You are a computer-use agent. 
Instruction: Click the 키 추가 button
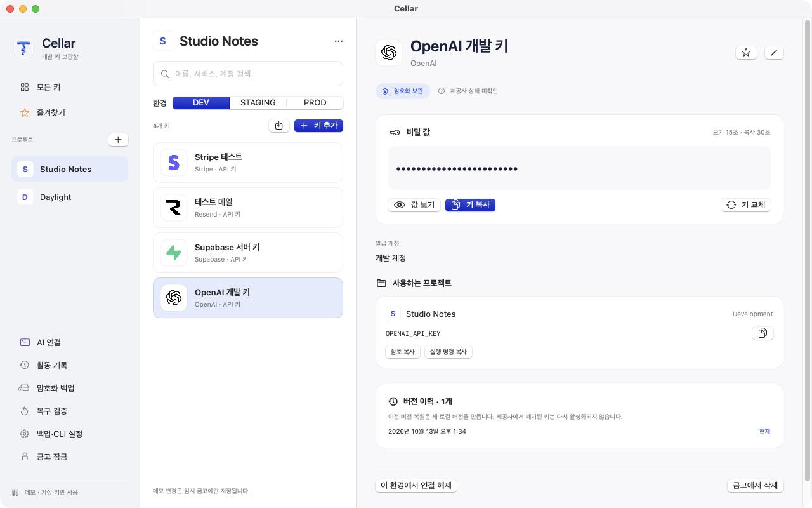pyautogui.click(x=318, y=126)
